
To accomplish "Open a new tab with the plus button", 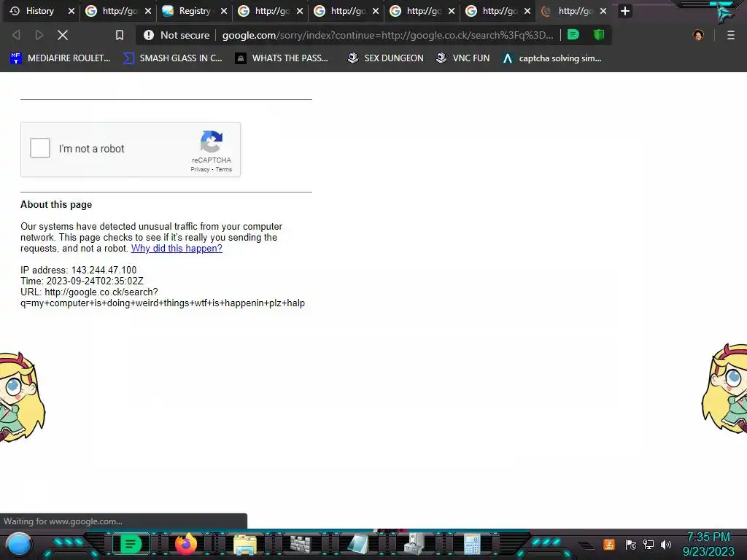I will coord(625,11).
